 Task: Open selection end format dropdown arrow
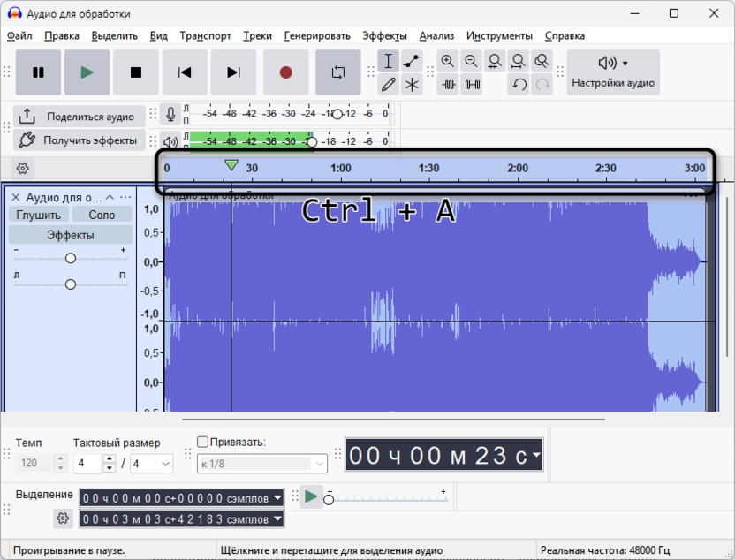(277, 518)
